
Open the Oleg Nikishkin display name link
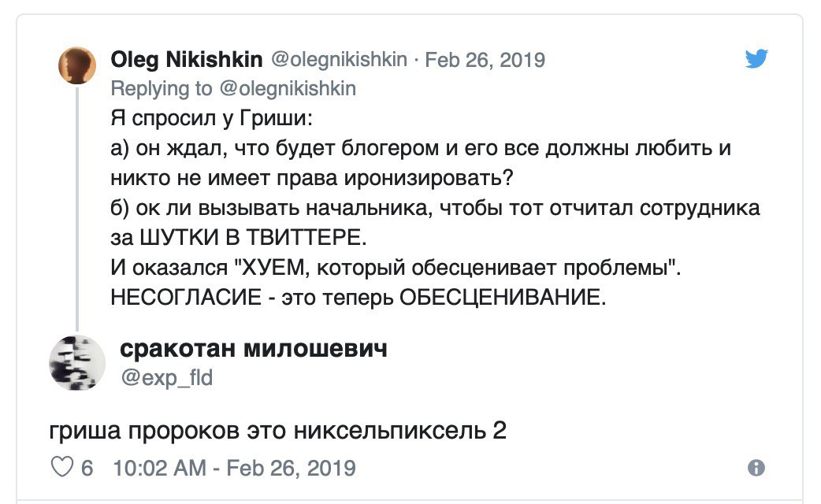[186, 60]
